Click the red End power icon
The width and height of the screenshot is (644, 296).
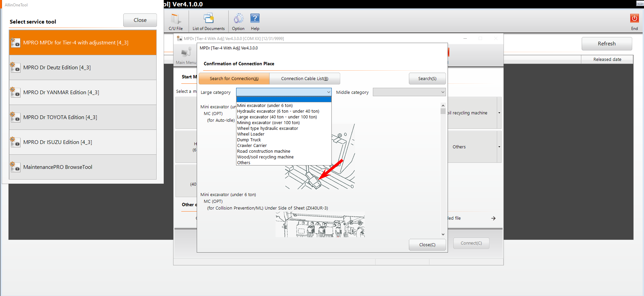[x=634, y=18]
